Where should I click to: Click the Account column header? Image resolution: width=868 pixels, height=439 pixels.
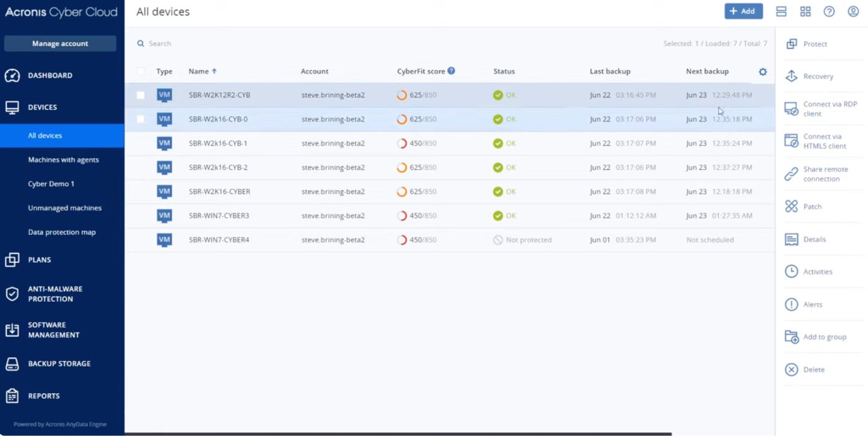(314, 71)
